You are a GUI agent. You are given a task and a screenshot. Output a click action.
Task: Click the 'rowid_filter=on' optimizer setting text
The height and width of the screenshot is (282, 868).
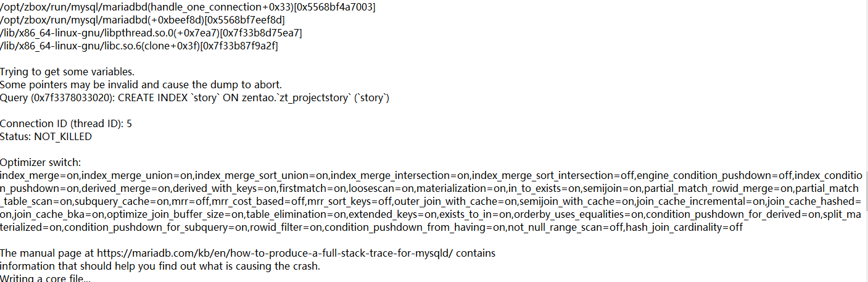287,228
